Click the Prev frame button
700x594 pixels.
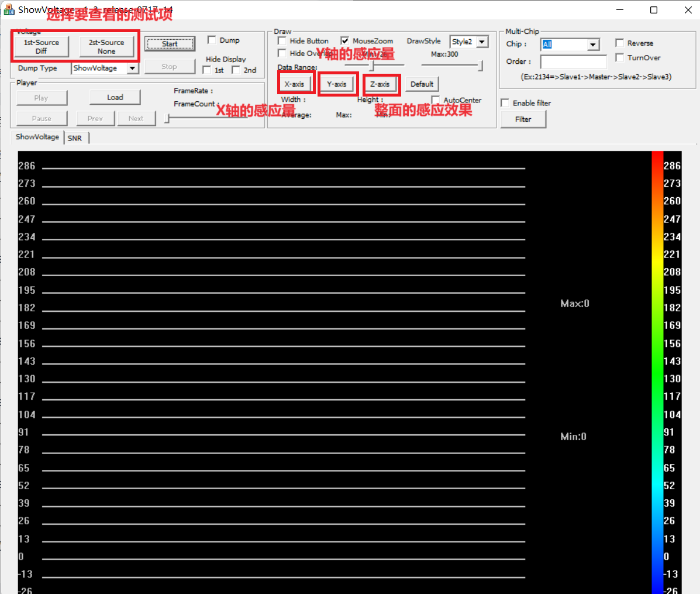coord(95,118)
